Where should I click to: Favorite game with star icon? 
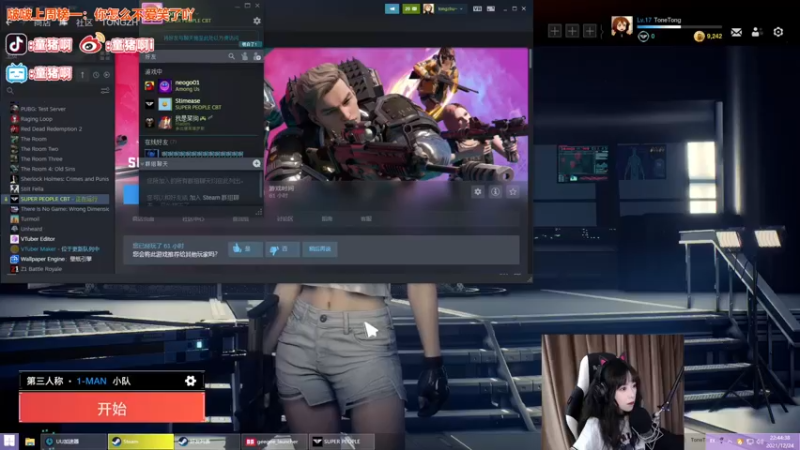coord(513,192)
